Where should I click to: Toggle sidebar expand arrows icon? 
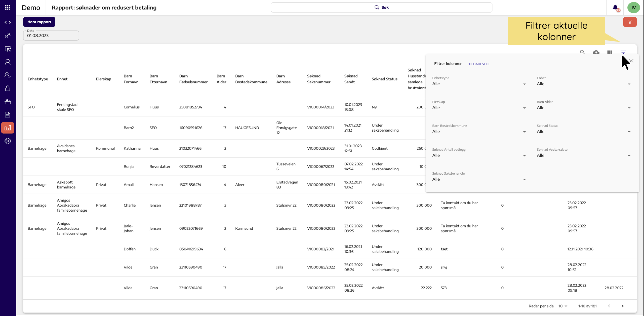8,22
